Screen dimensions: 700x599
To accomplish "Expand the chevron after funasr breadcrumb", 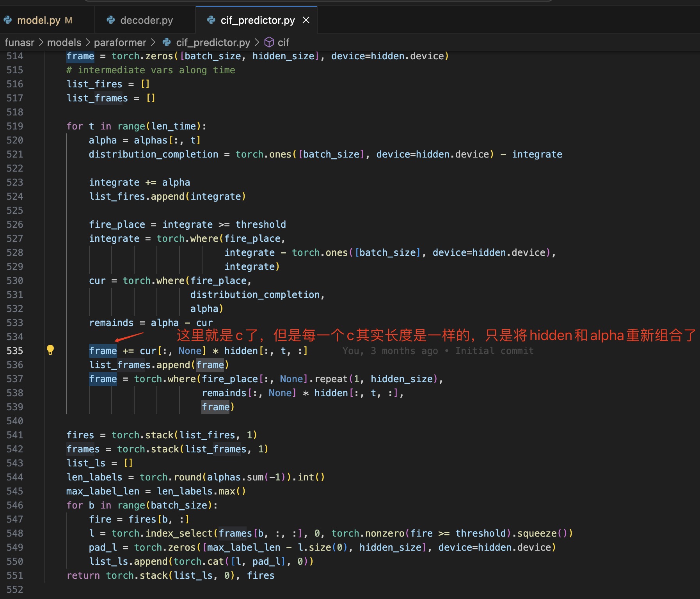I will [x=41, y=42].
